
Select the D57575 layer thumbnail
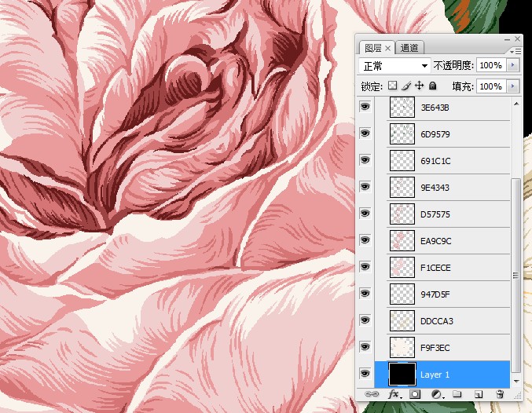coord(402,214)
